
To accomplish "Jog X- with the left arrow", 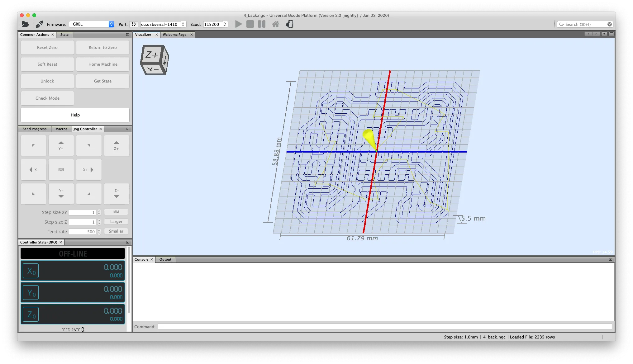I will 33,170.
